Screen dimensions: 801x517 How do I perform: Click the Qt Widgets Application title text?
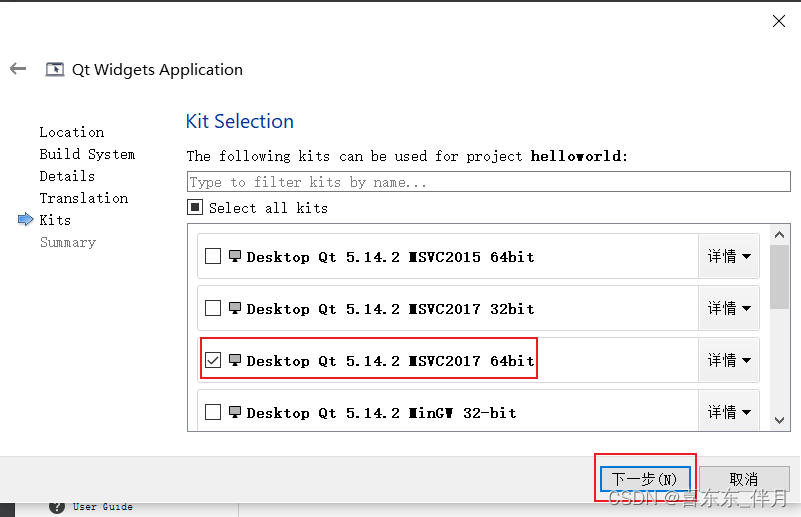point(157,69)
